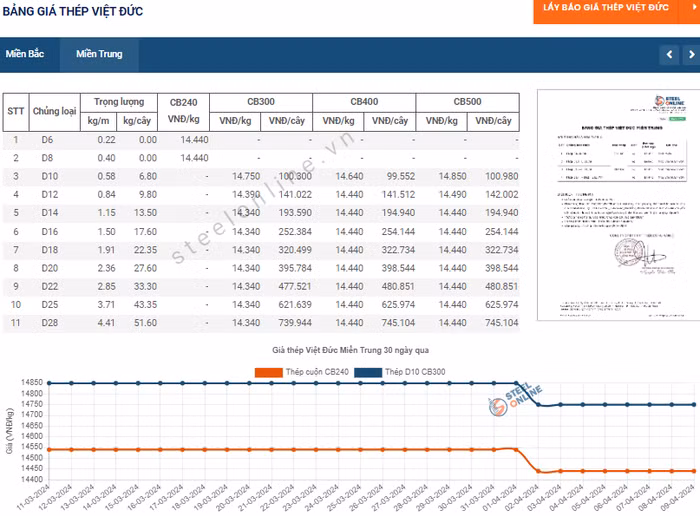Image resolution: width=700 pixels, height=516 pixels.
Task: Click the 320.499 value in D18 row
Action: pos(295,250)
